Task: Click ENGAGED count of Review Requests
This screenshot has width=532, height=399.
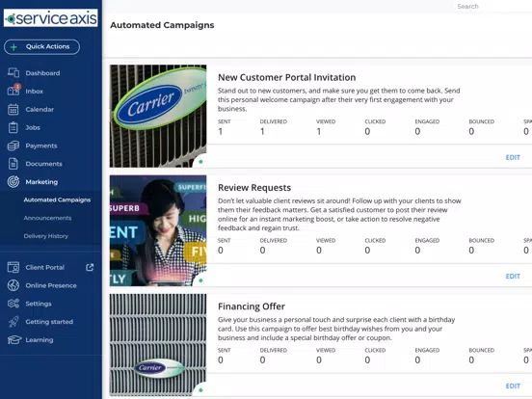Action: tap(417, 250)
